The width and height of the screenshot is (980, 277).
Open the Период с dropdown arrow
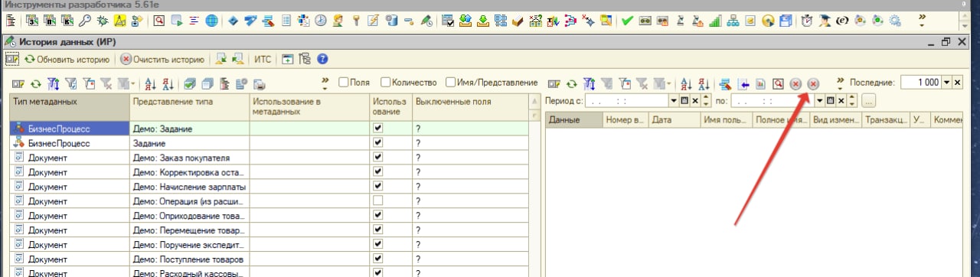[674, 100]
